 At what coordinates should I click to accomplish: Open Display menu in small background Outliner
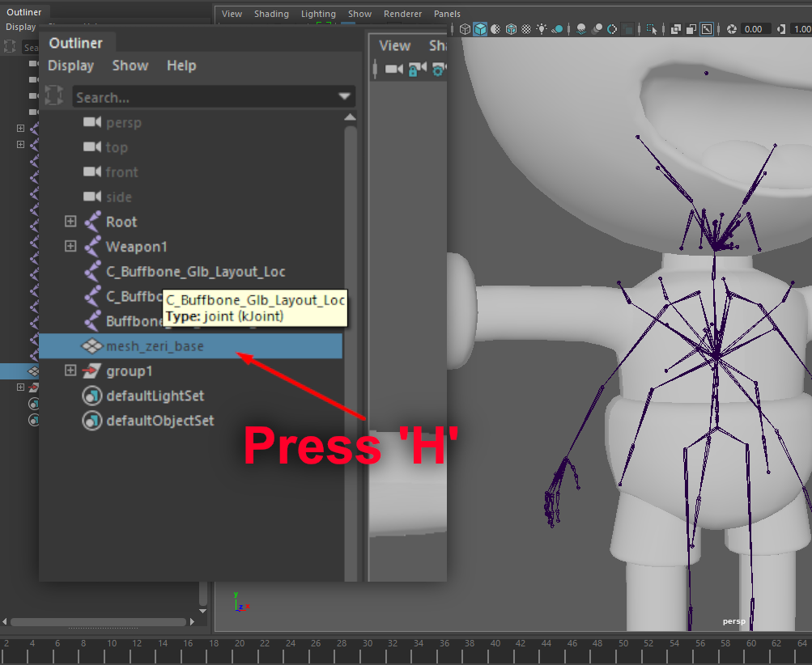[21, 27]
